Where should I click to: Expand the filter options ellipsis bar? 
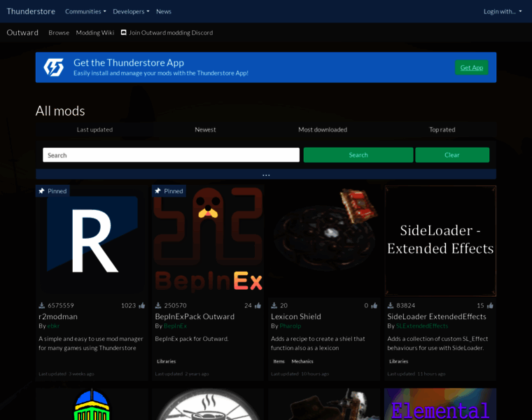[x=266, y=174]
